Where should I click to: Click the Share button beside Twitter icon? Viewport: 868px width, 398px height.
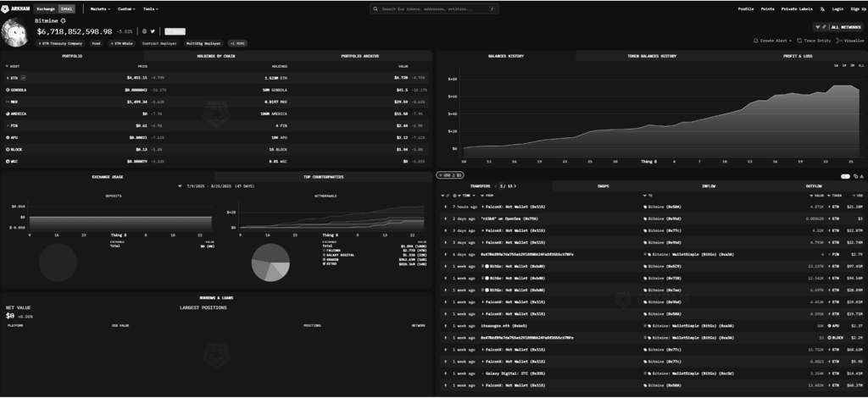click(175, 31)
